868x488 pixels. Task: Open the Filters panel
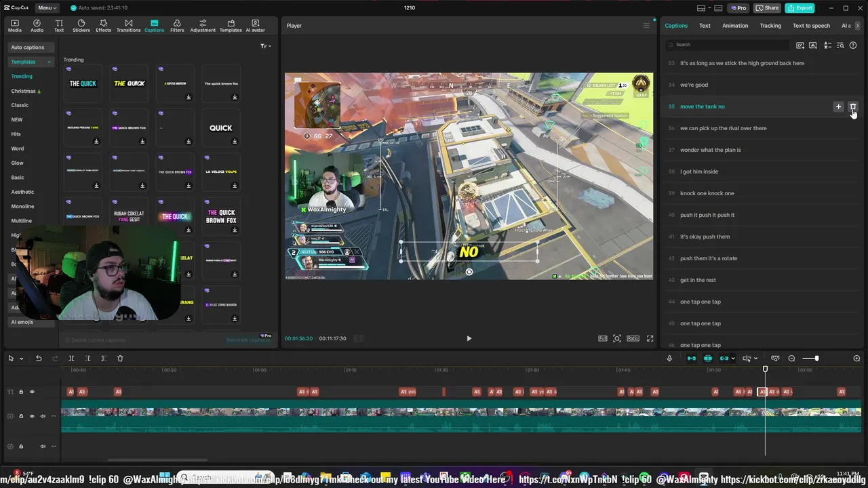click(x=177, y=26)
